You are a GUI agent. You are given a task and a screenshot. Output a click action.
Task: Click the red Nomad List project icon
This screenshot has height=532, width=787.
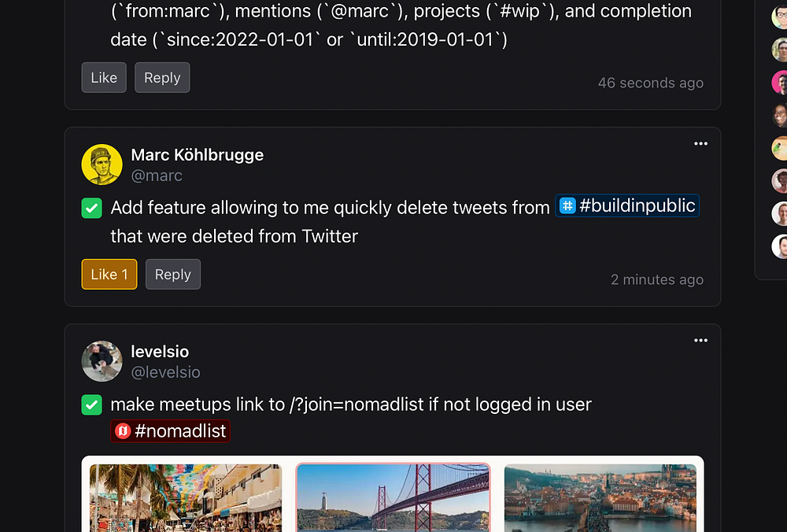(x=123, y=431)
